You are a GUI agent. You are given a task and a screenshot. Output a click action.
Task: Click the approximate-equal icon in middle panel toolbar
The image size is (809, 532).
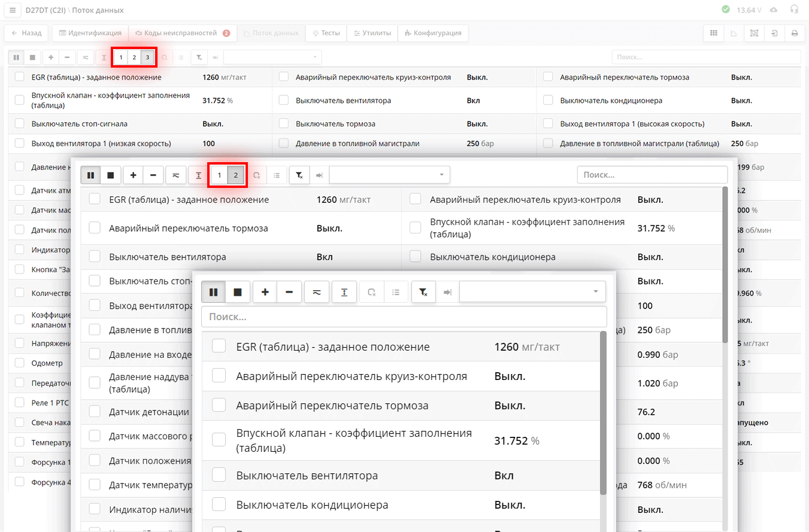pos(175,175)
